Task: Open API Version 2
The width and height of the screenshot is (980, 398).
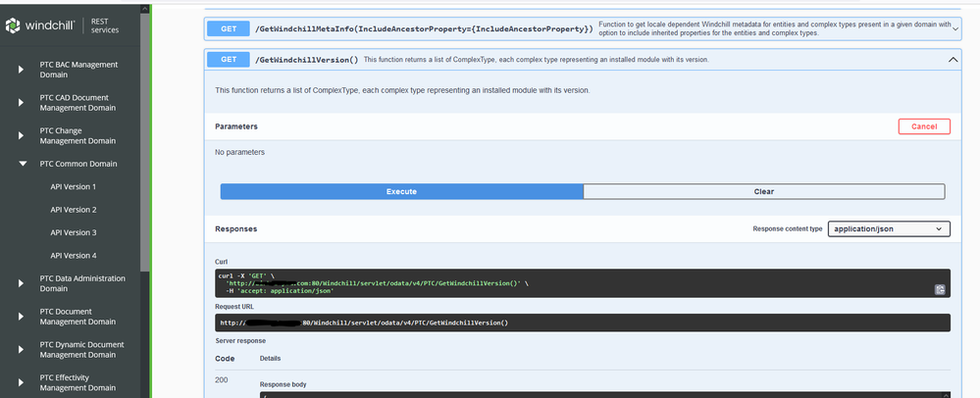Action: pos(74,210)
